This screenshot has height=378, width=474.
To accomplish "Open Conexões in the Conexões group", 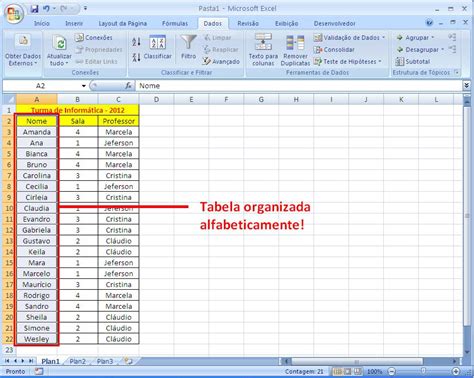I will (94, 38).
